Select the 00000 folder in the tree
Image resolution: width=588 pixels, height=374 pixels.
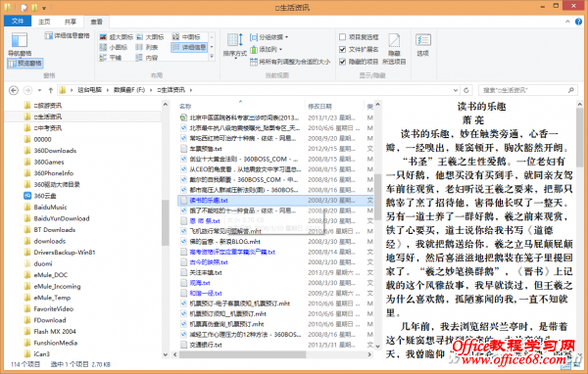(42, 139)
